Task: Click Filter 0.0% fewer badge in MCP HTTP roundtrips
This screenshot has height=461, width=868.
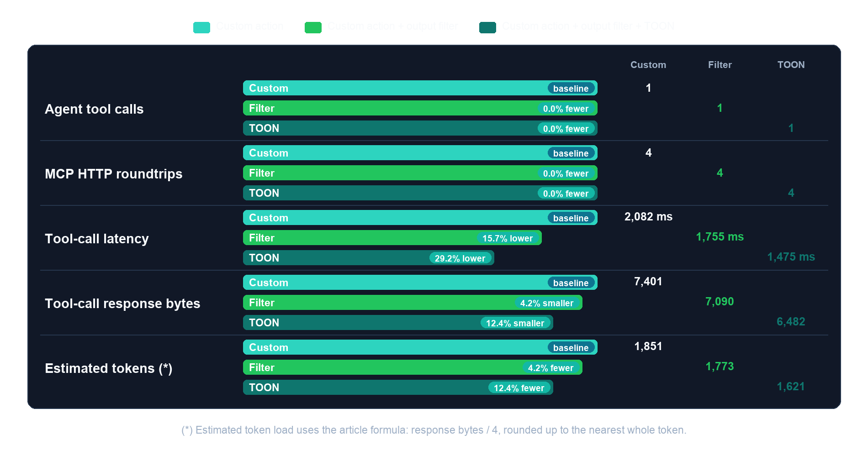Action: 566,173
